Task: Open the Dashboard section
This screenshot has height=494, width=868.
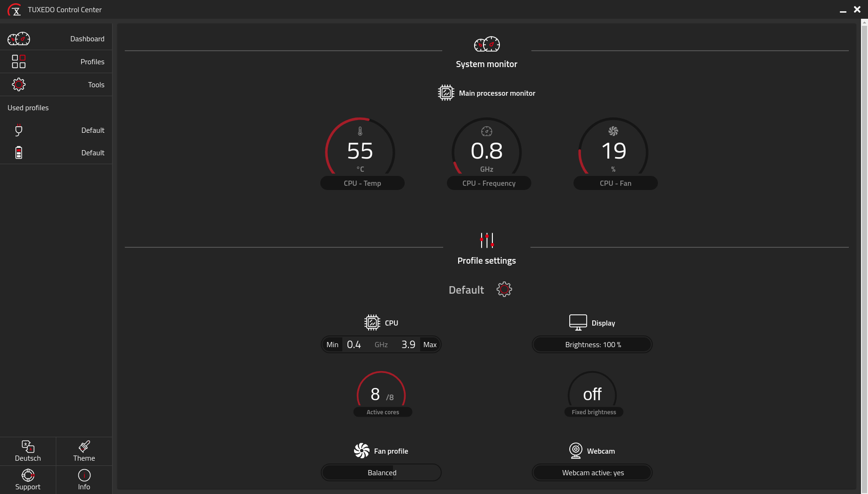Action: click(56, 38)
